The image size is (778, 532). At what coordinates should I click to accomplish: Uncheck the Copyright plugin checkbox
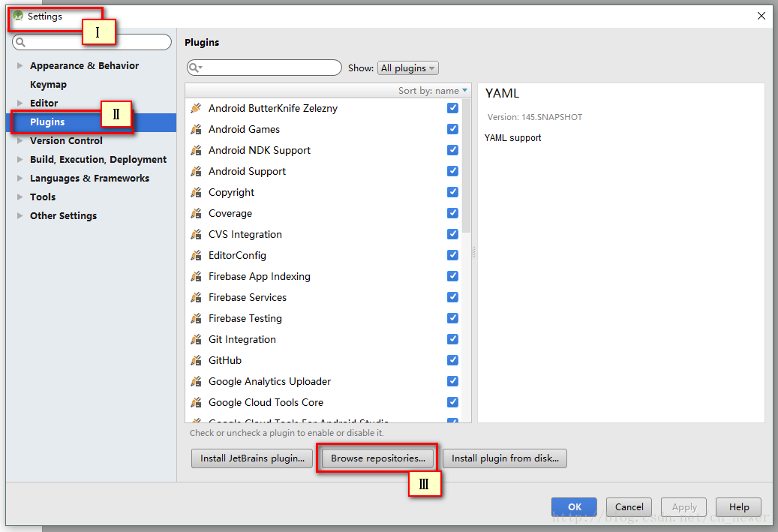[452, 192]
